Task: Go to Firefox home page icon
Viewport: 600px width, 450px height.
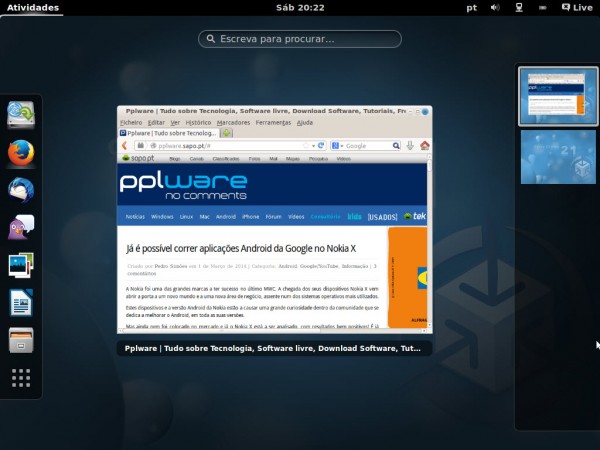Action: coord(425,145)
